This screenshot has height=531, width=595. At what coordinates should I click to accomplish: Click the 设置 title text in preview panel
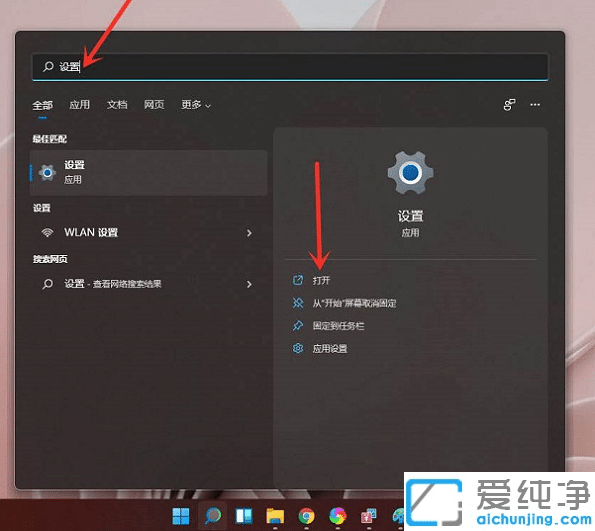(x=410, y=216)
